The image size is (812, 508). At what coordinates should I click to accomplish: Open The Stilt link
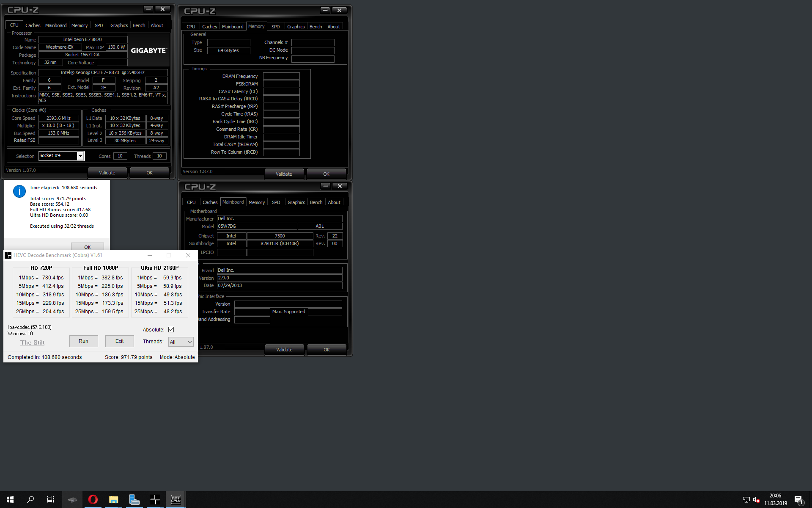pos(32,342)
